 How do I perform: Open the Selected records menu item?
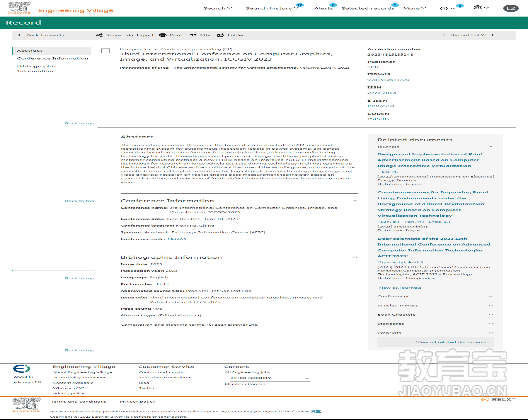tap(368, 8)
